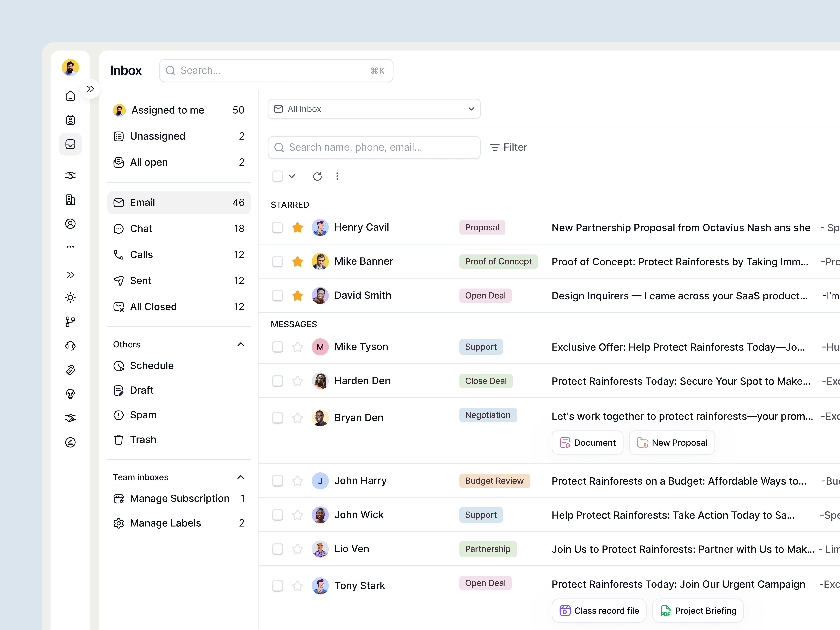Click the Filter button

(508, 147)
